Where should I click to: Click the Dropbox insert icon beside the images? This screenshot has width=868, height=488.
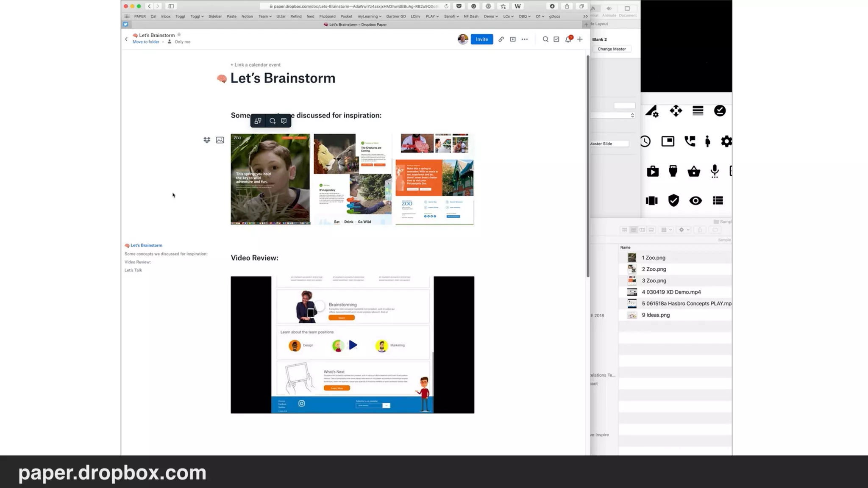[207, 140]
